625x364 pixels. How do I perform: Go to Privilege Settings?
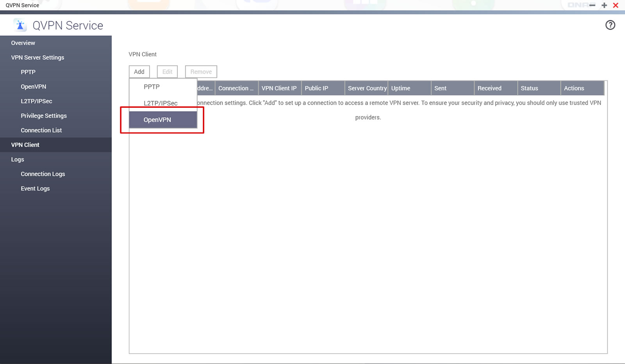(x=56, y=116)
